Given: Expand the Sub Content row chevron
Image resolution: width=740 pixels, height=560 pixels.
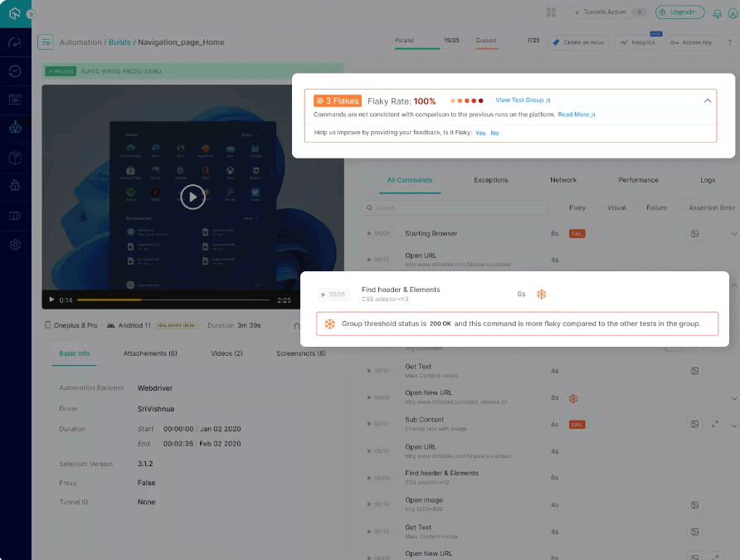Looking at the screenshot, I should click(734, 425).
